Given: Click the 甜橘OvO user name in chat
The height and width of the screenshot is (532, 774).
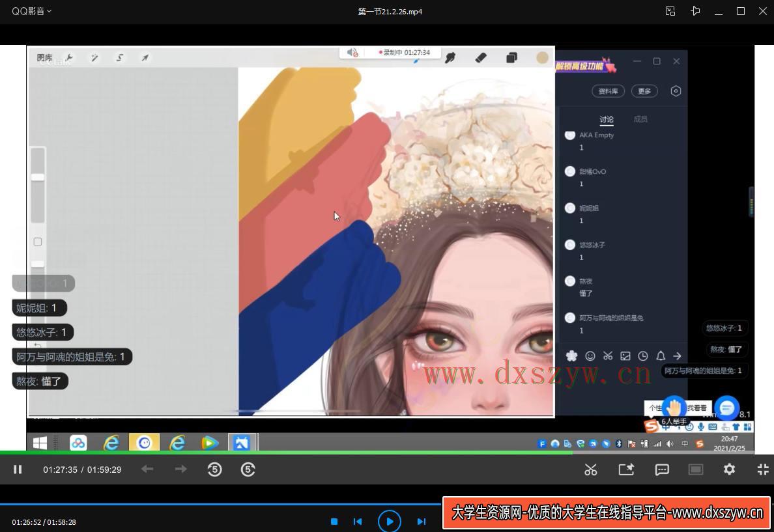Looking at the screenshot, I should coord(593,172).
